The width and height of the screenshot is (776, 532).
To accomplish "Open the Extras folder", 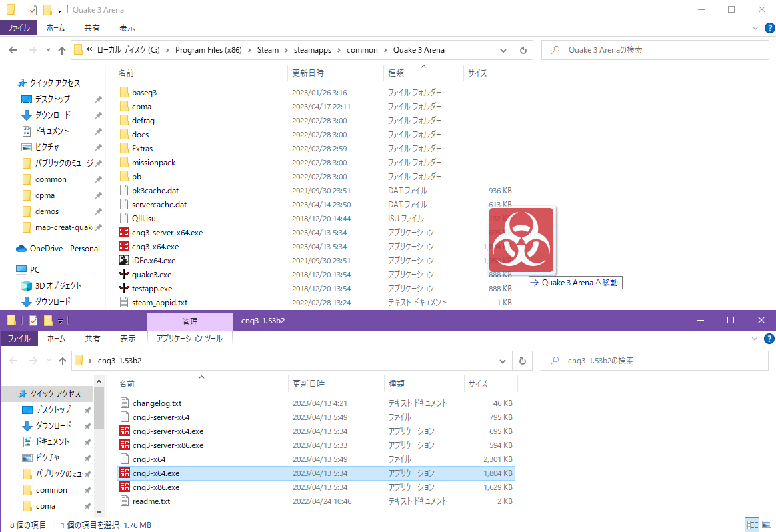I will click(x=142, y=149).
